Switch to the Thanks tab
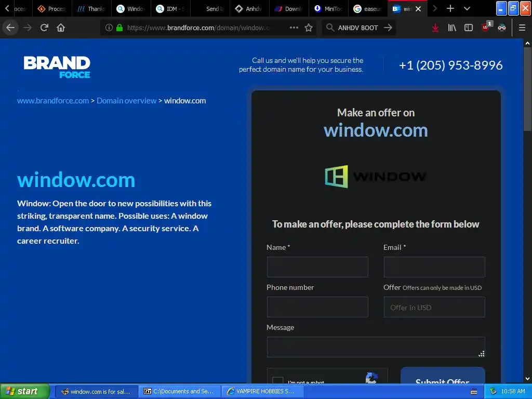Viewport: 532px width, 399px height. (x=91, y=9)
